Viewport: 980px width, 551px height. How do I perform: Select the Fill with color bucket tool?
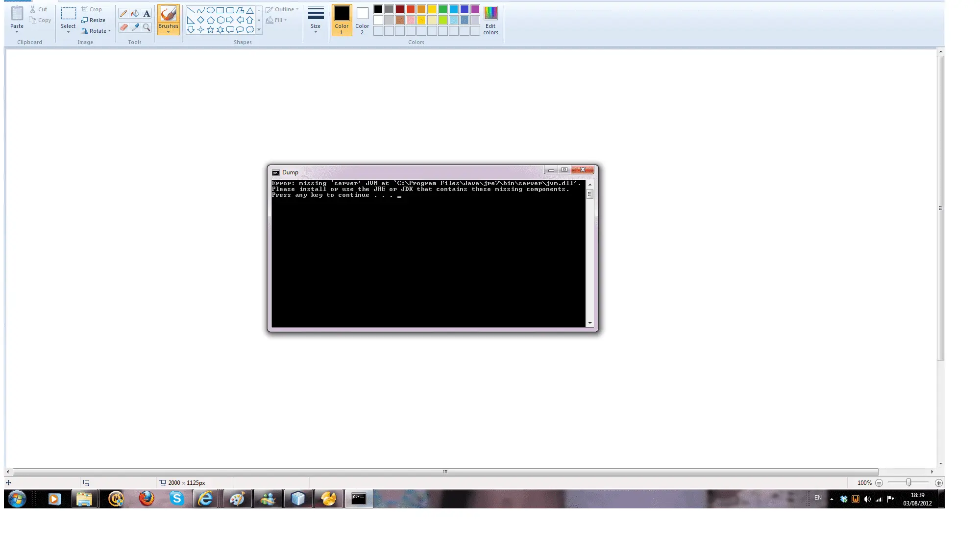pos(135,14)
